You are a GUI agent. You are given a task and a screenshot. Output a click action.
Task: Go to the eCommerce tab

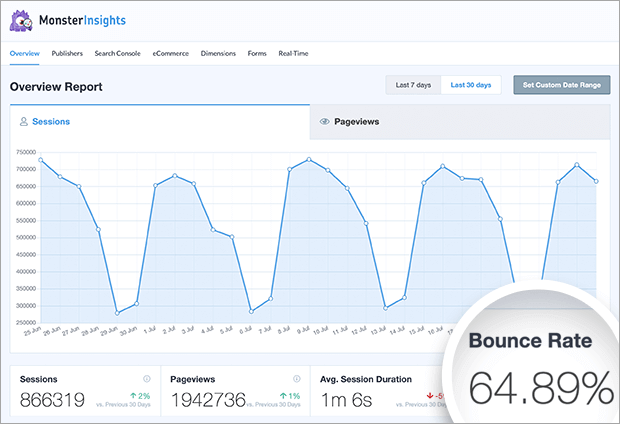tap(171, 53)
